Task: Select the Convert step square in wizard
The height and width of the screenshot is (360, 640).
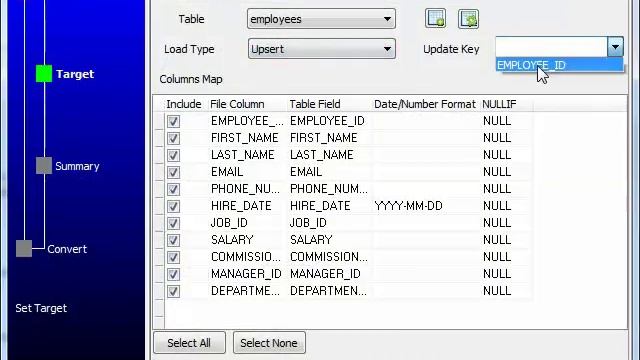Action: (x=24, y=249)
